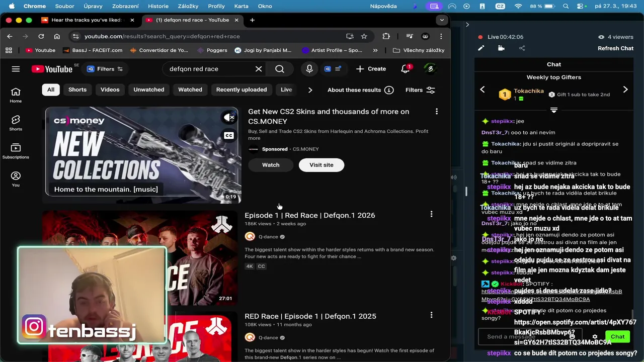Open chat settings gear icon

[x=595, y=337]
